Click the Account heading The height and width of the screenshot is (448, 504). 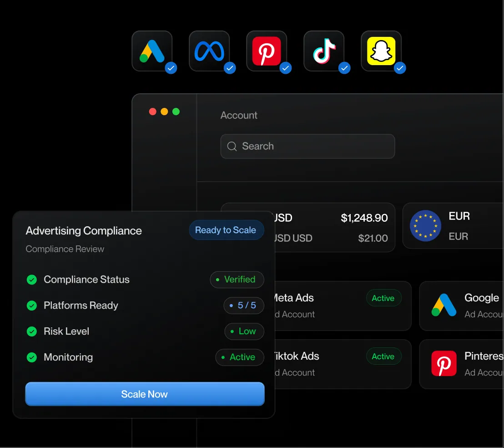[x=239, y=115]
